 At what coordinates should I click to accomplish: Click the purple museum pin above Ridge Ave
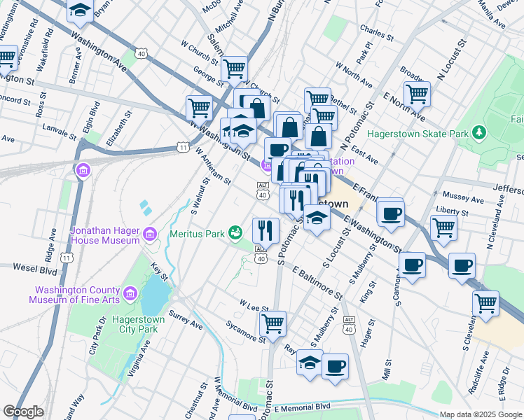pyautogui.click(x=83, y=171)
